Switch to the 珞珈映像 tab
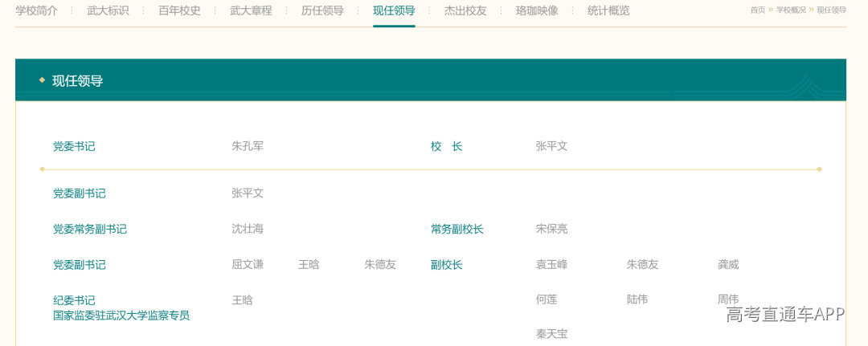 point(537,10)
